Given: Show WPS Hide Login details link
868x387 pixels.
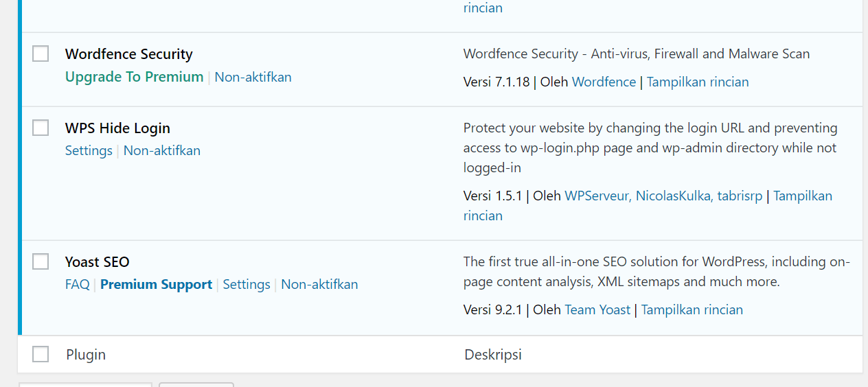Looking at the screenshot, I should coord(803,196).
